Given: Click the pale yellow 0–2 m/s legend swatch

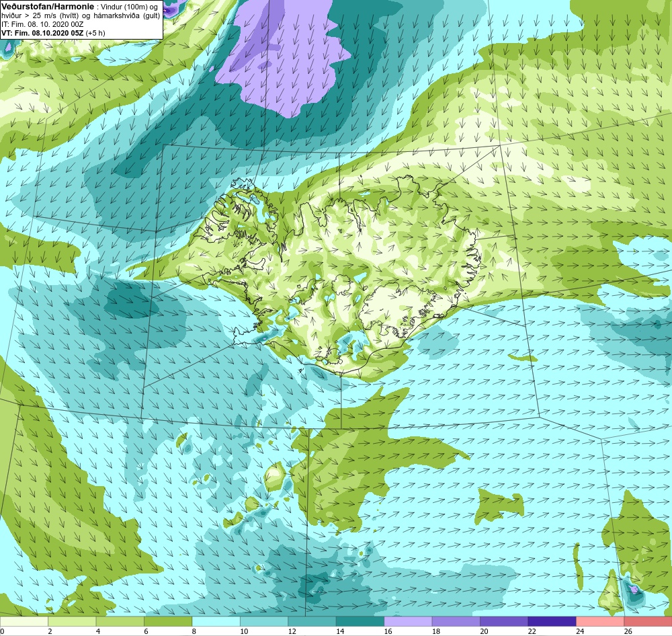Looking at the screenshot, I should 24,621.
